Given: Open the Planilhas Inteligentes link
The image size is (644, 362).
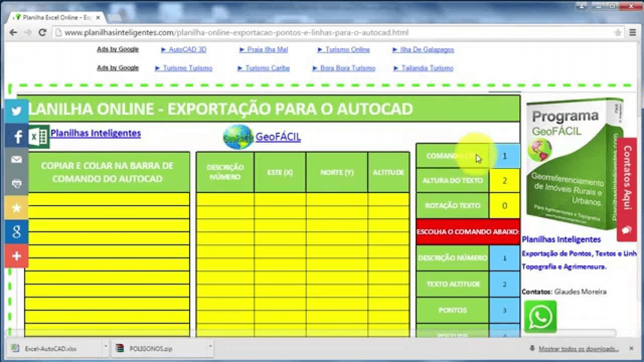Looking at the screenshot, I should pos(96,133).
